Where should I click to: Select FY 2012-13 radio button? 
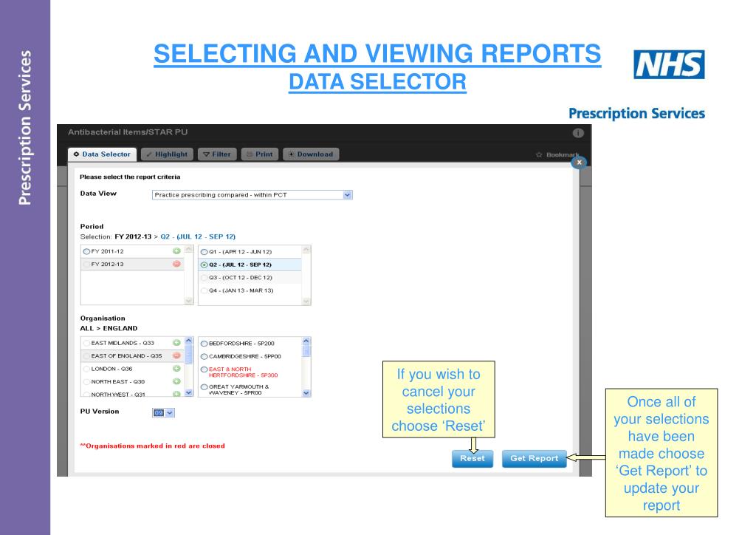[86, 265]
